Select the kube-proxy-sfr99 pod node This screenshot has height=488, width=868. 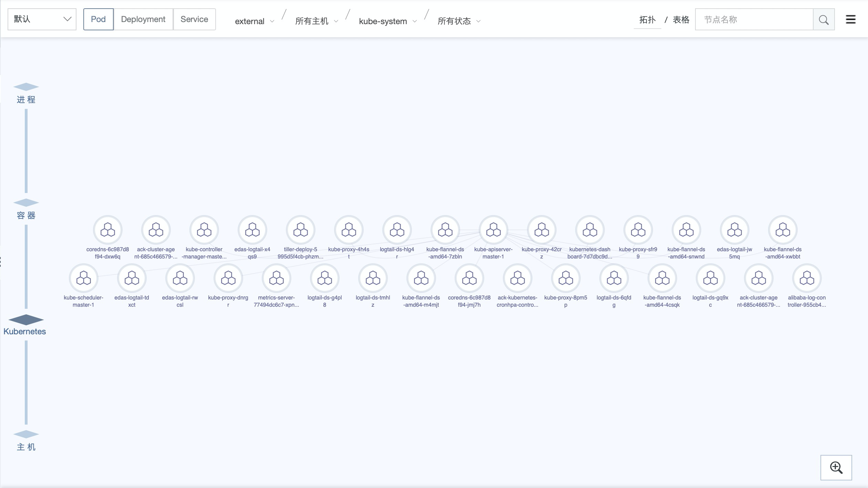pos(638,230)
